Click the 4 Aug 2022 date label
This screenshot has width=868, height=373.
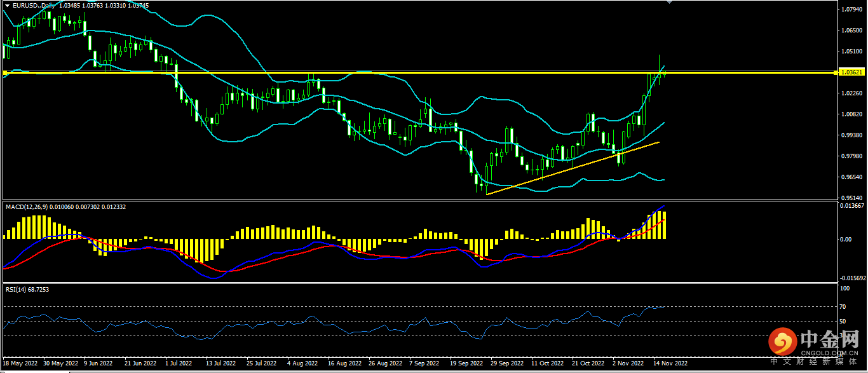point(302,363)
